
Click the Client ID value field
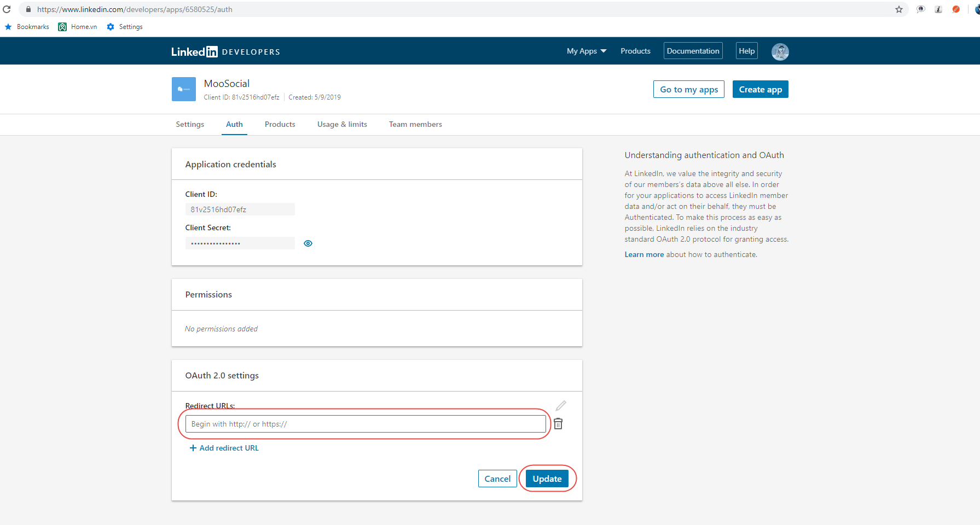(240, 209)
